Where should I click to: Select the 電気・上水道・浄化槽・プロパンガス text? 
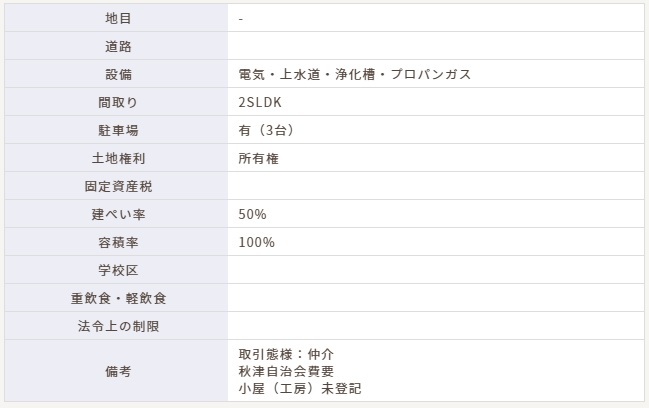tap(355, 74)
